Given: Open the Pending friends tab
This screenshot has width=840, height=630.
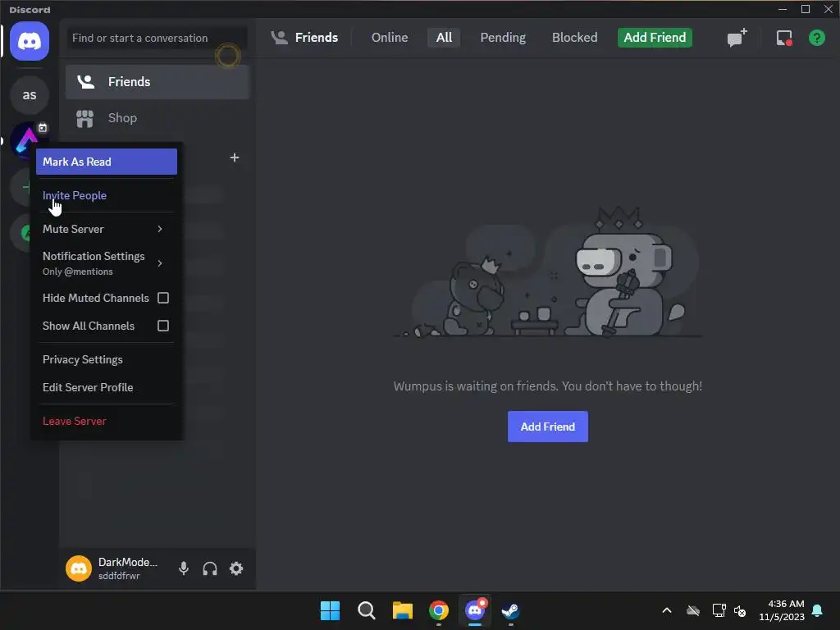Looking at the screenshot, I should (503, 38).
